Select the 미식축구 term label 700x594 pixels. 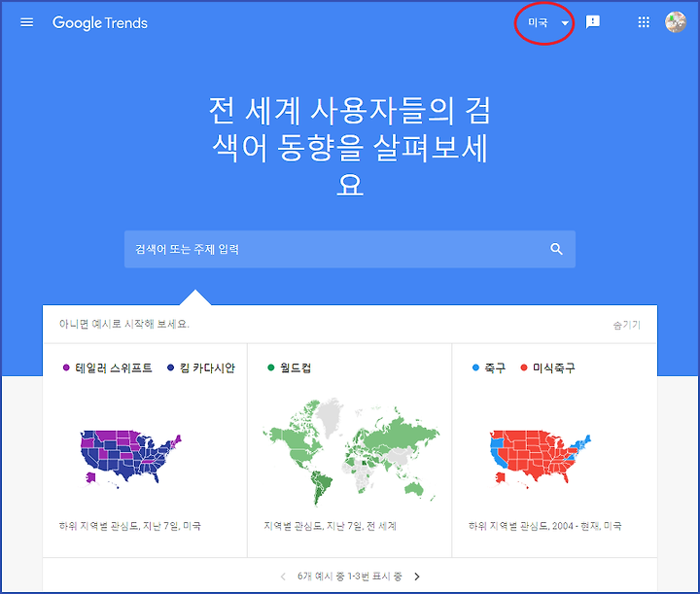(554, 367)
